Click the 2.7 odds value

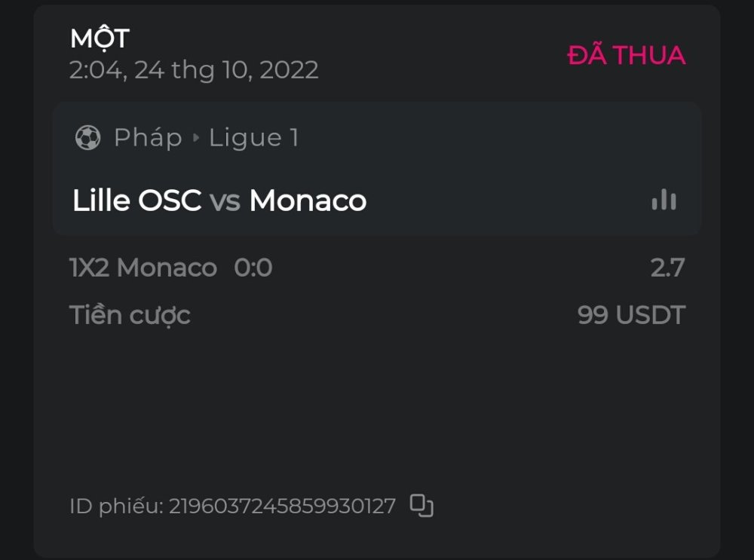[x=667, y=268]
